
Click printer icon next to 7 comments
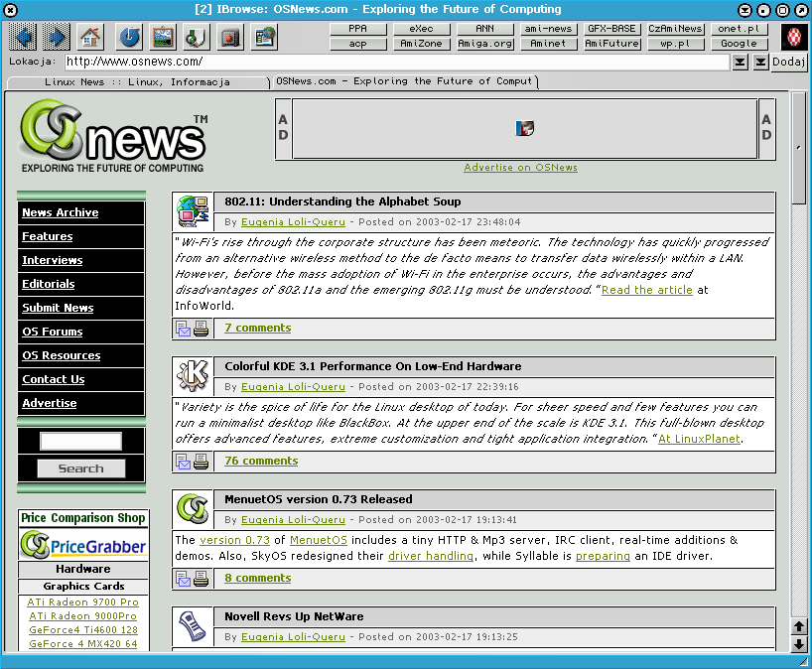tap(201, 329)
